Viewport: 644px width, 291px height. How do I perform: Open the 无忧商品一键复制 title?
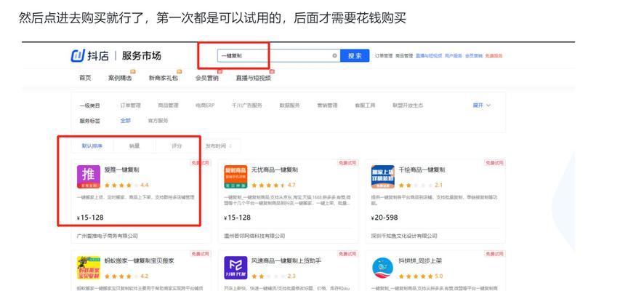275,170
